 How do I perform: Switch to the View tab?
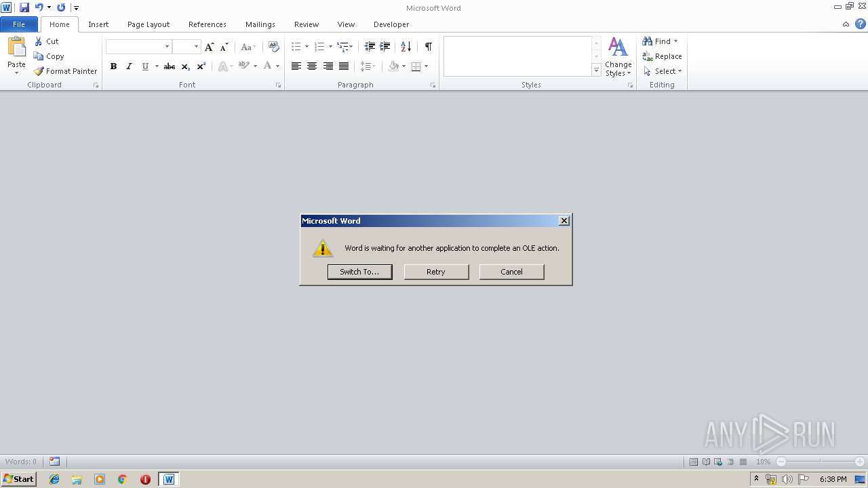tap(346, 24)
